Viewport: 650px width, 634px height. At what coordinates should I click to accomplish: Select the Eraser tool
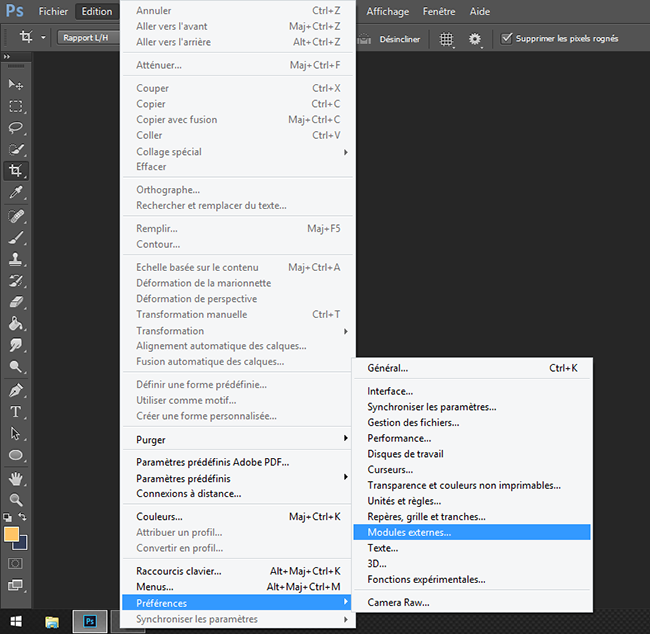[16, 302]
